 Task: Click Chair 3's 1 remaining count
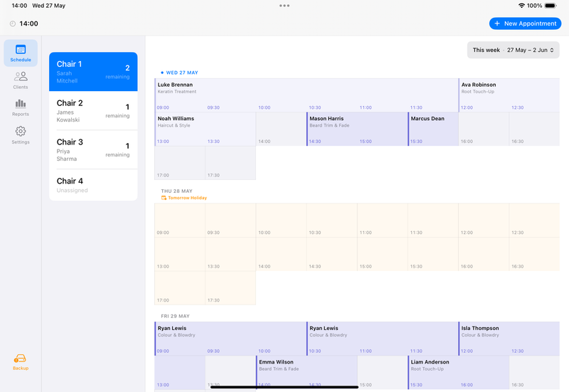click(117, 149)
